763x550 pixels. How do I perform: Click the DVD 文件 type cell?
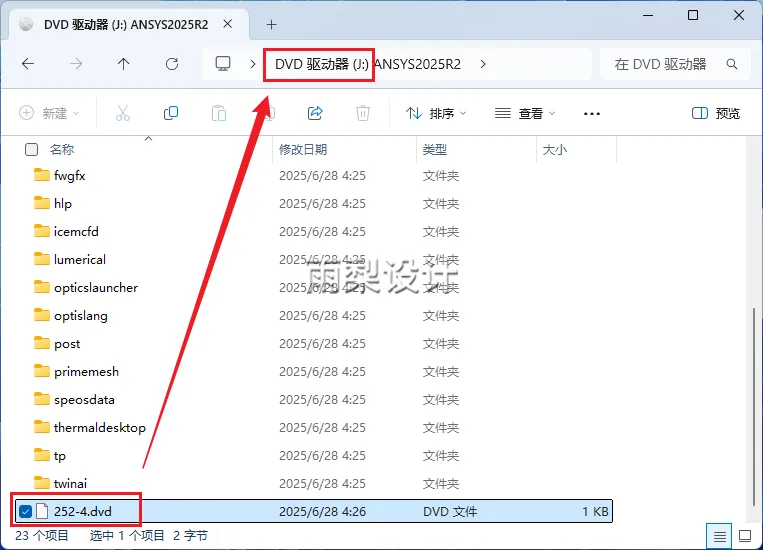(x=450, y=512)
